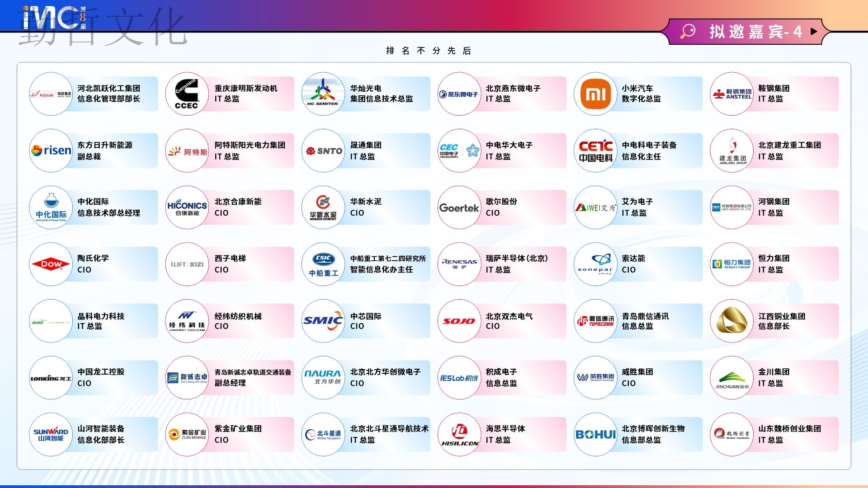The width and height of the screenshot is (868, 488).
Task: Click the AIWEI 艾为 logo
Action: 595,208
